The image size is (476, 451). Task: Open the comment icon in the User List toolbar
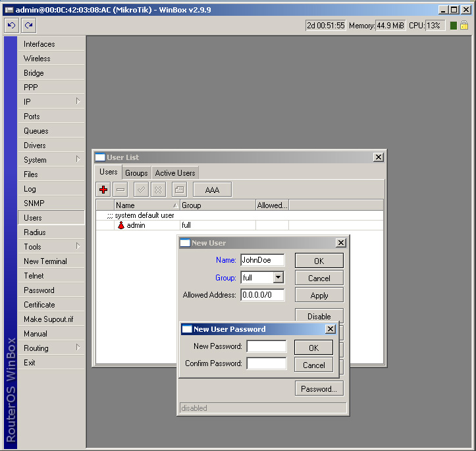[x=180, y=190]
